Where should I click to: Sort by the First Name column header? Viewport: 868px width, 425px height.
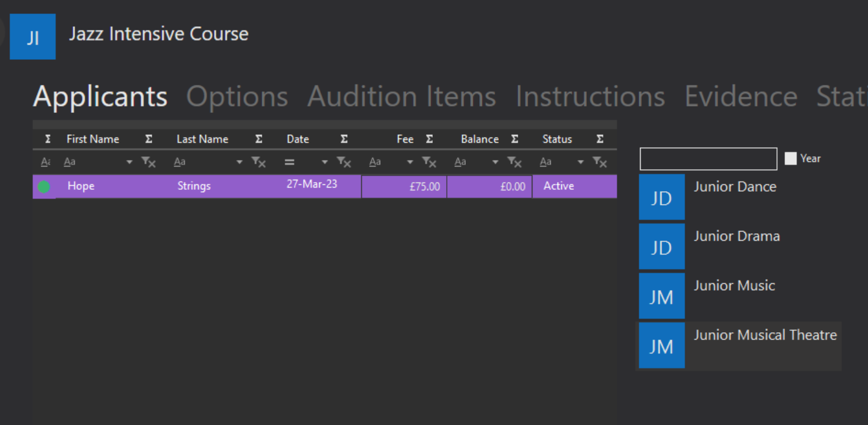pos(93,139)
